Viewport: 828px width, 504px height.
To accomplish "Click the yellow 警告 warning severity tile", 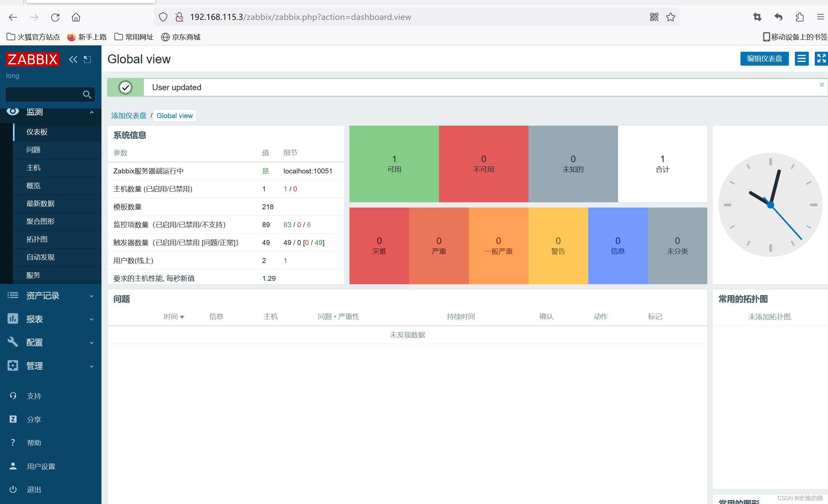I will click(558, 246).
